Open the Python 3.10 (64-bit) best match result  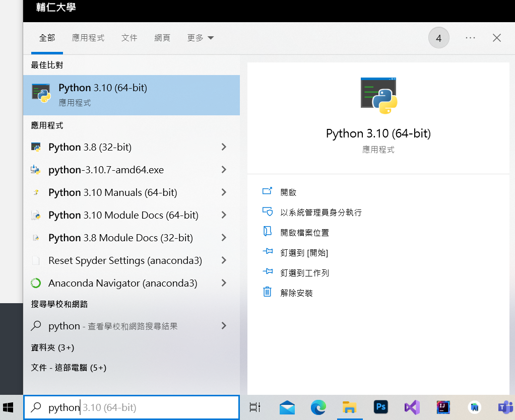pos(132,95)
